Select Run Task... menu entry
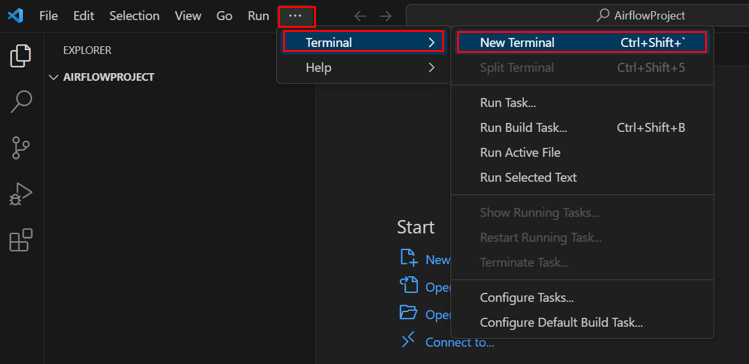Screen dimensions: 749x364 click(x=582, y=103)
